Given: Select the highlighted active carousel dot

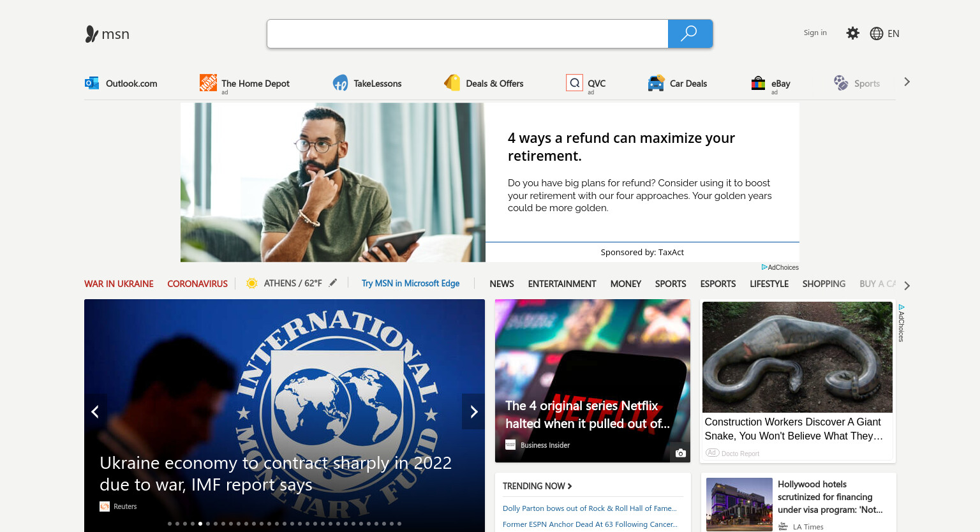Looking at the screenshot, I should pyautogui.click(x=200, y=524).
